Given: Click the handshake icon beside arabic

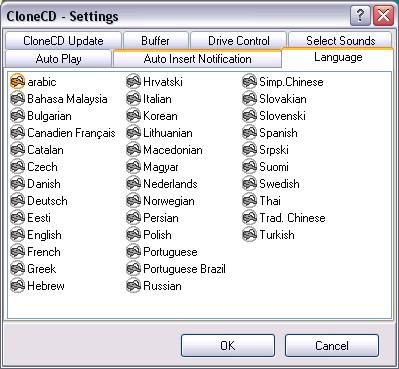Looking at the screenshot, I should (18, 82).
